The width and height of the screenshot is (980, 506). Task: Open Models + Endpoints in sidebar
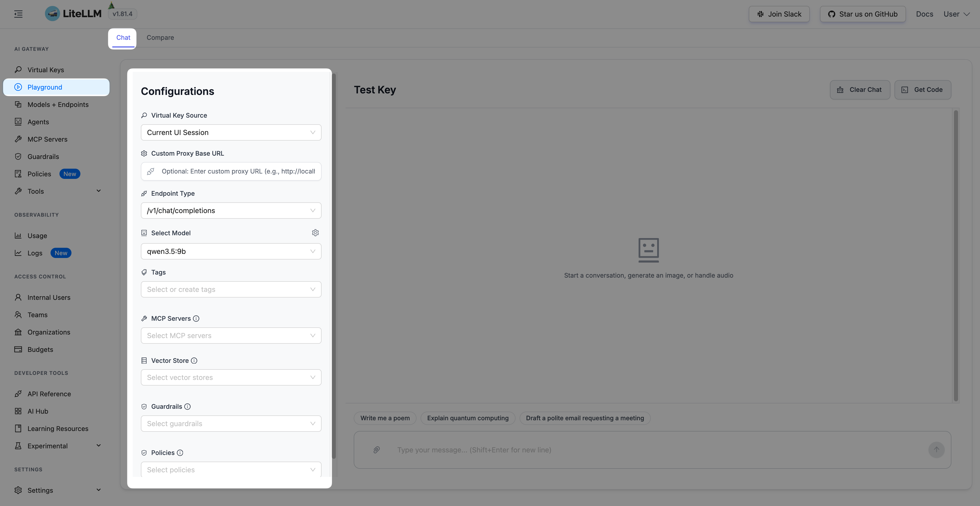pyautogui.click(x=58, y=104)
